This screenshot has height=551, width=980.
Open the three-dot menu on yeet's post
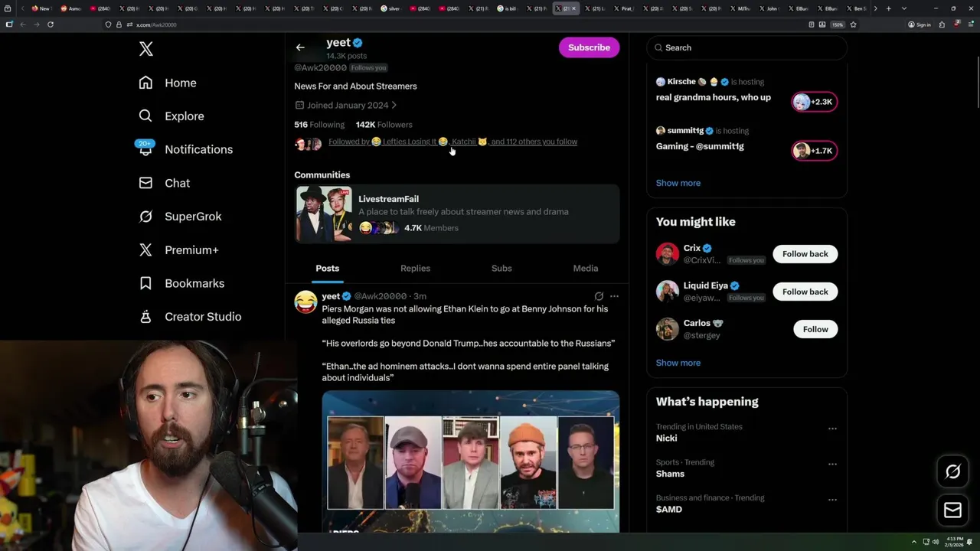click(x=614, y=296)
